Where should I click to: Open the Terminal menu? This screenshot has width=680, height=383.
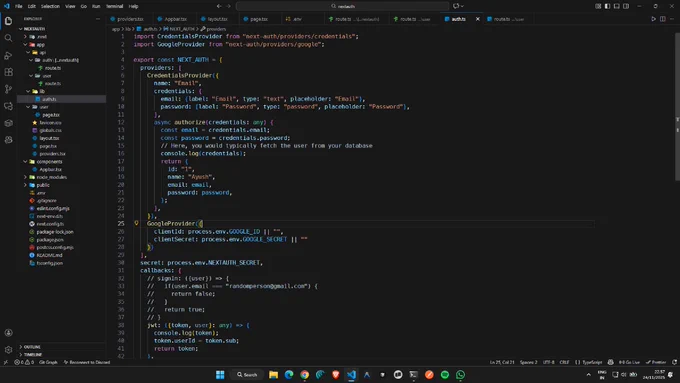tap(114, 6)
